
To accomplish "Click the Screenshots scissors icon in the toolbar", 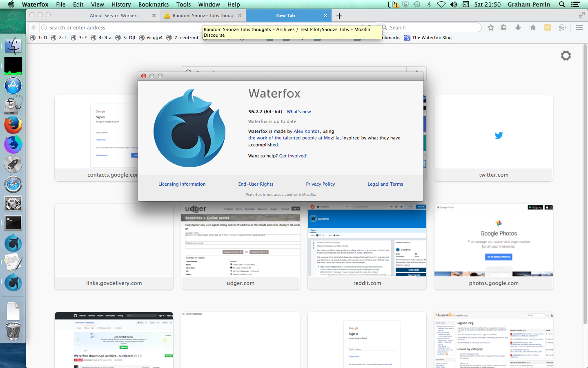I will click(x=562, y=27).
